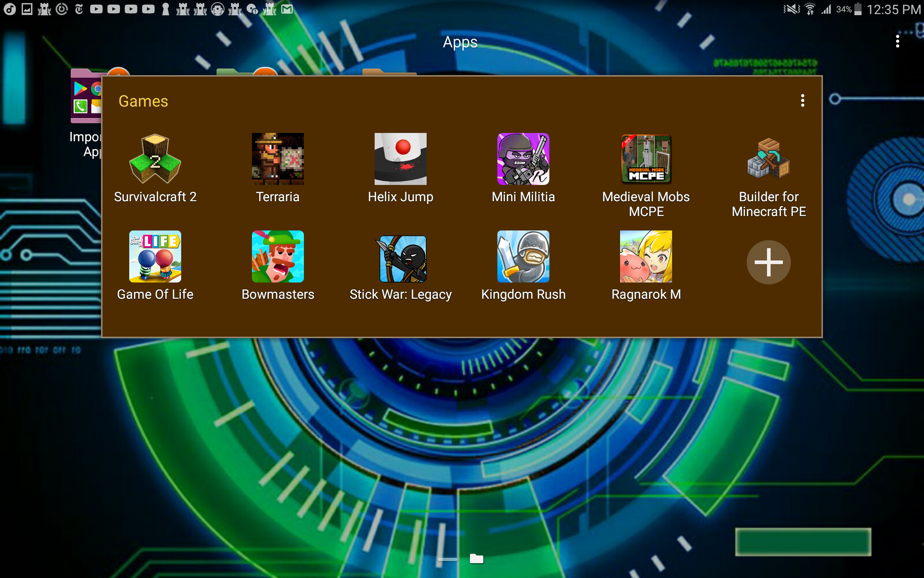Launch Mini Militia game icon
The image size is (924, 578).
pos(523,159)
